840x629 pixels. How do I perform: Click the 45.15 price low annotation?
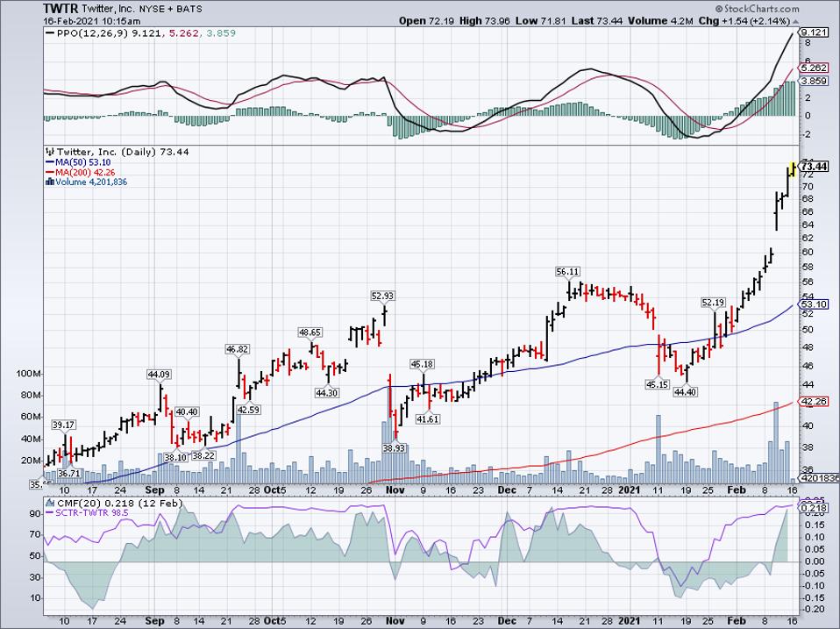(657, 384)
